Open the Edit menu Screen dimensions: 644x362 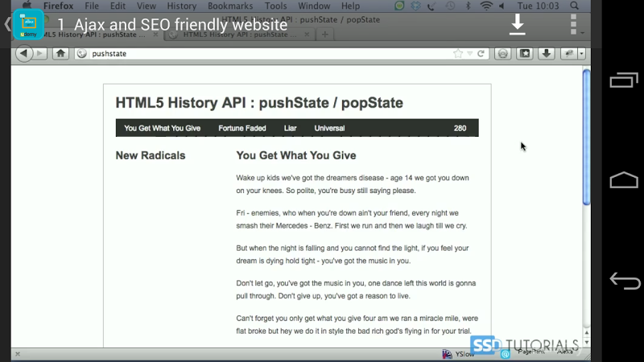click(118, 6)
